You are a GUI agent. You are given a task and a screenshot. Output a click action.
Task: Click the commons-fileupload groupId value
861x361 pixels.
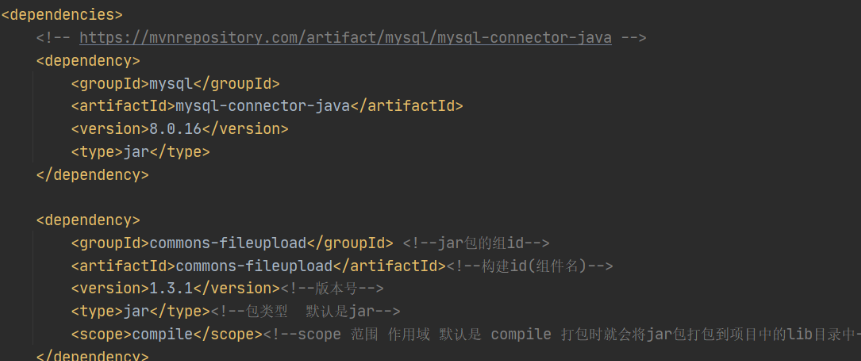pyautogui.click(x=227, y=243)
